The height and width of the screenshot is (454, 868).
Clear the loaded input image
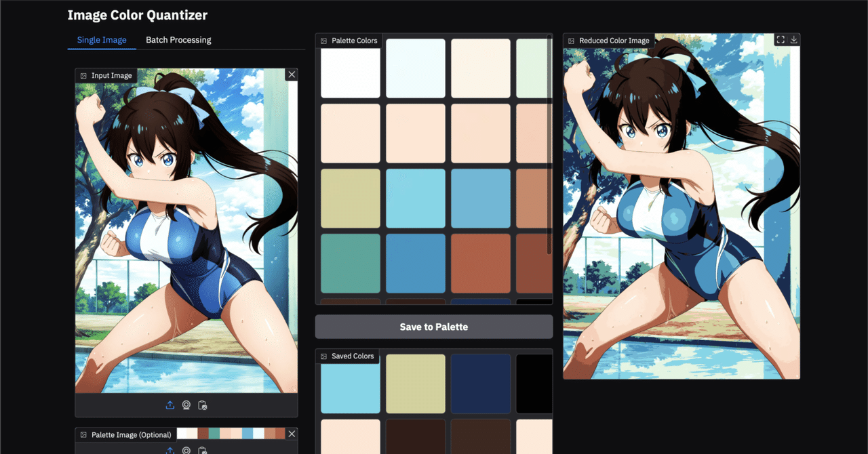[x=292, y=74]
